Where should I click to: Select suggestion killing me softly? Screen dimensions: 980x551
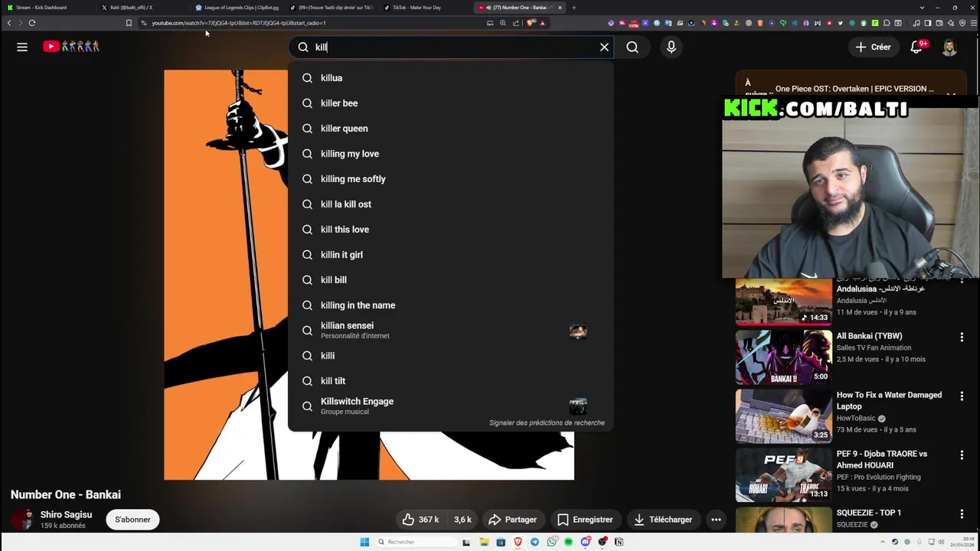pos(451,179)
